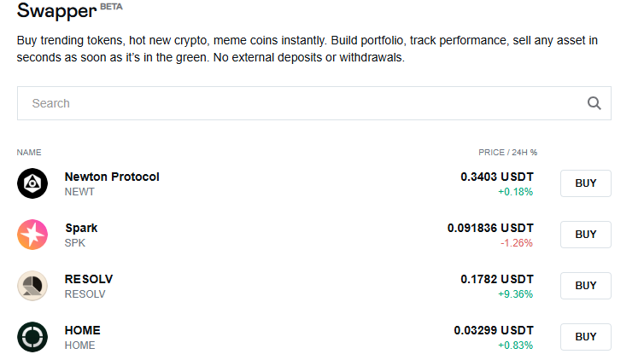Sort by PRICE / 24H % header

(x=507, y=153)
